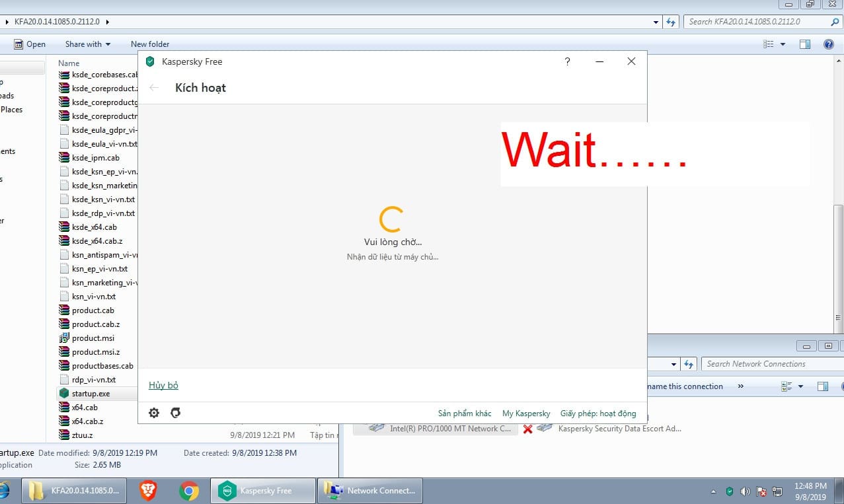
Task: Open Kaspersky help question mark
Action: click(x=567, y=61)
